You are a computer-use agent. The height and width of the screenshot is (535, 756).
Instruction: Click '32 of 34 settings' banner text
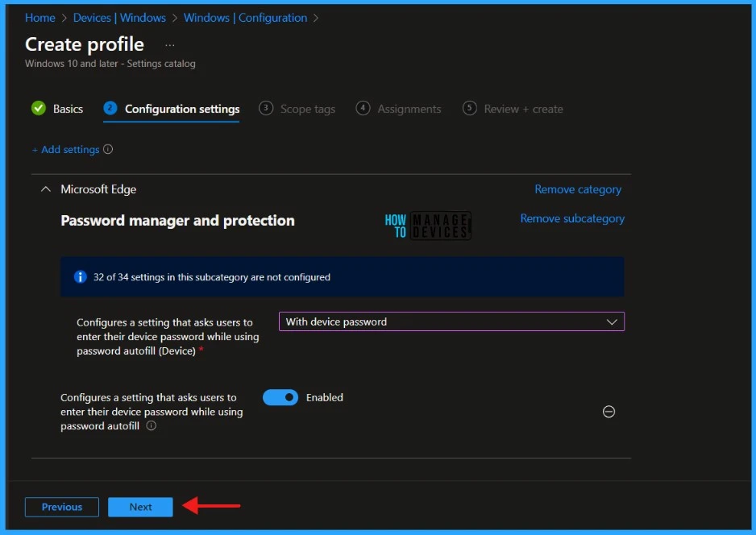[212, 277]
